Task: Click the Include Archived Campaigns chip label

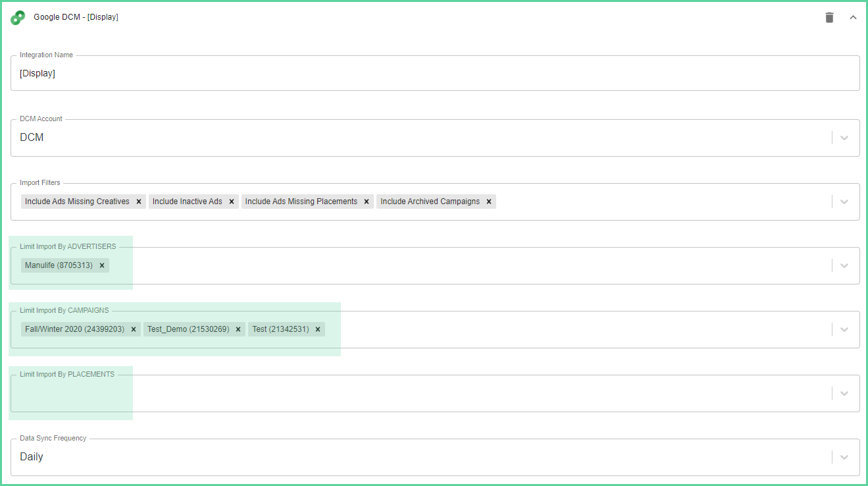Action: coord(430,202)
